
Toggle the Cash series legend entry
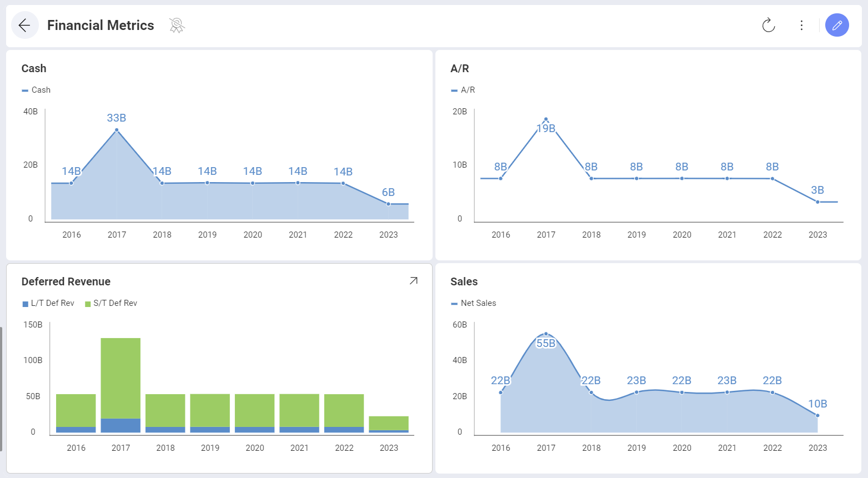click(x=37, y=90)
